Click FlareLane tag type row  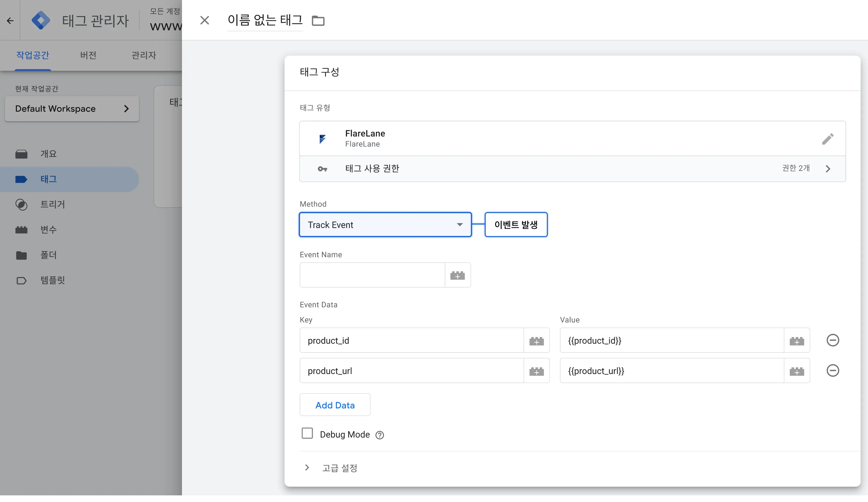coord(572,138)
